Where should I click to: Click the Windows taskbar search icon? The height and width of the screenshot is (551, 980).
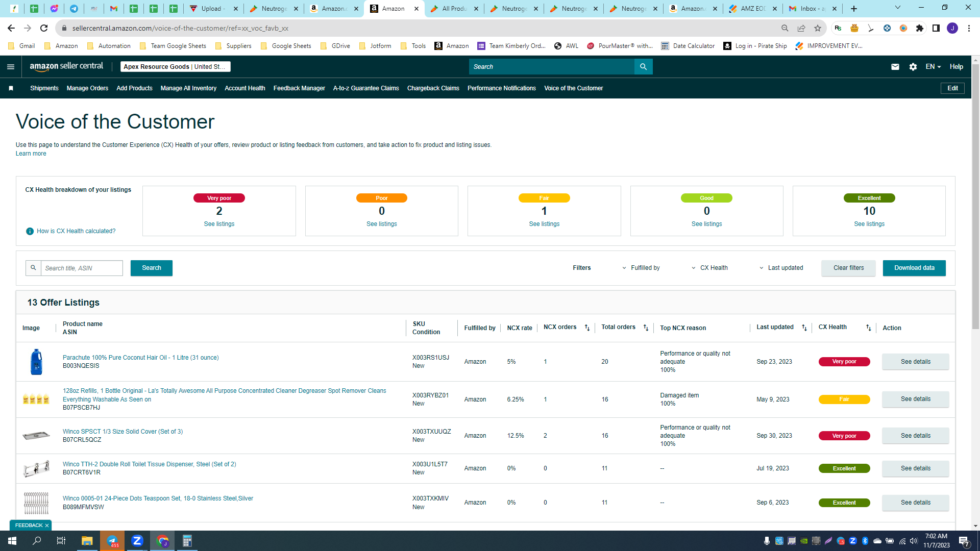click(x=37, y=541)
